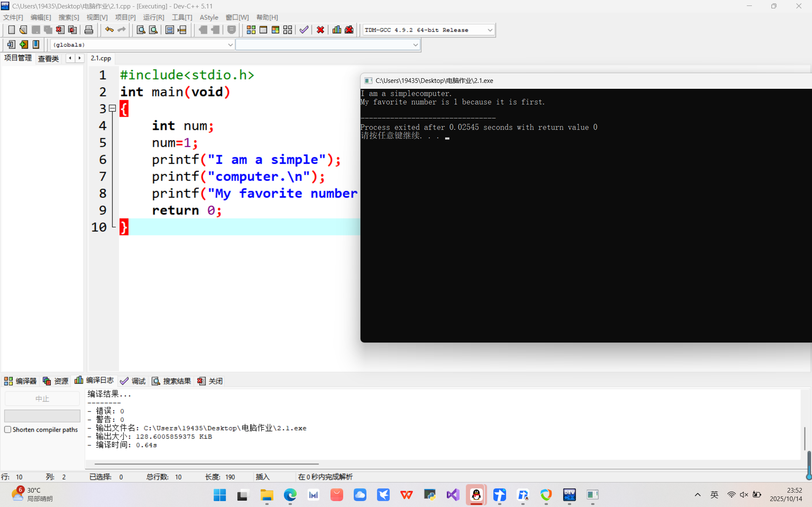812x507 pixels.
Task: Undo the last edit
Action: pos(109,30)
